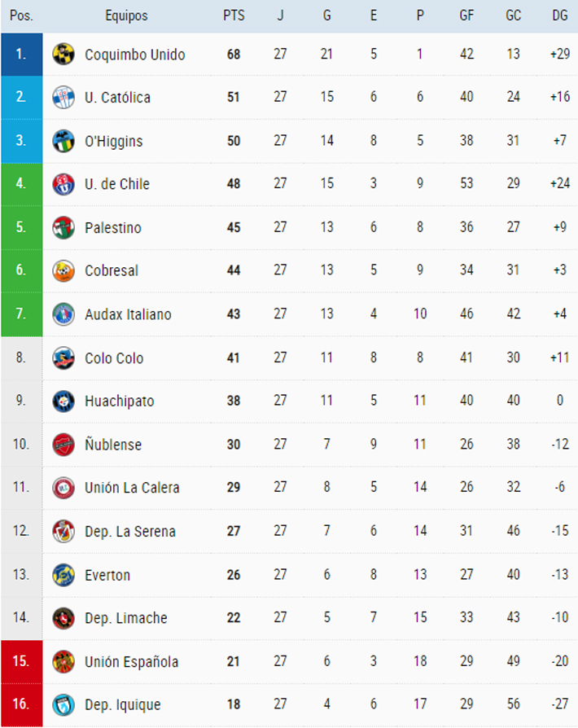Click the Dep. Limache points value 22

pos(234,618)
